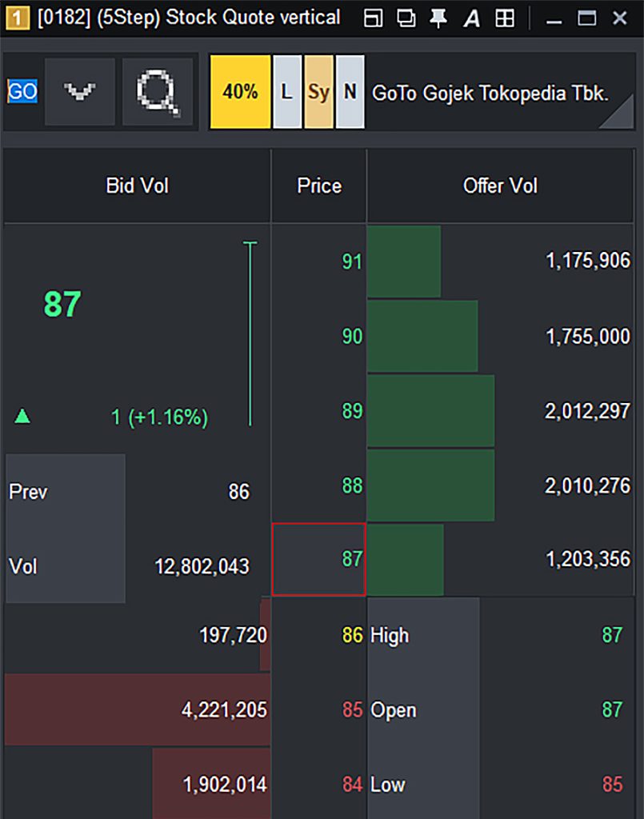Click the yellow 40% margin badge

[x=240, y=92]
